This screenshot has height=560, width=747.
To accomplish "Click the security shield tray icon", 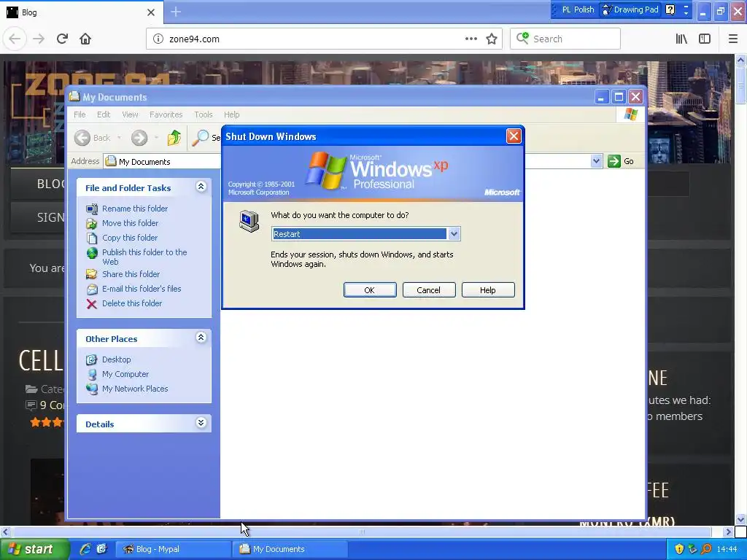I will tap(679, 549).
